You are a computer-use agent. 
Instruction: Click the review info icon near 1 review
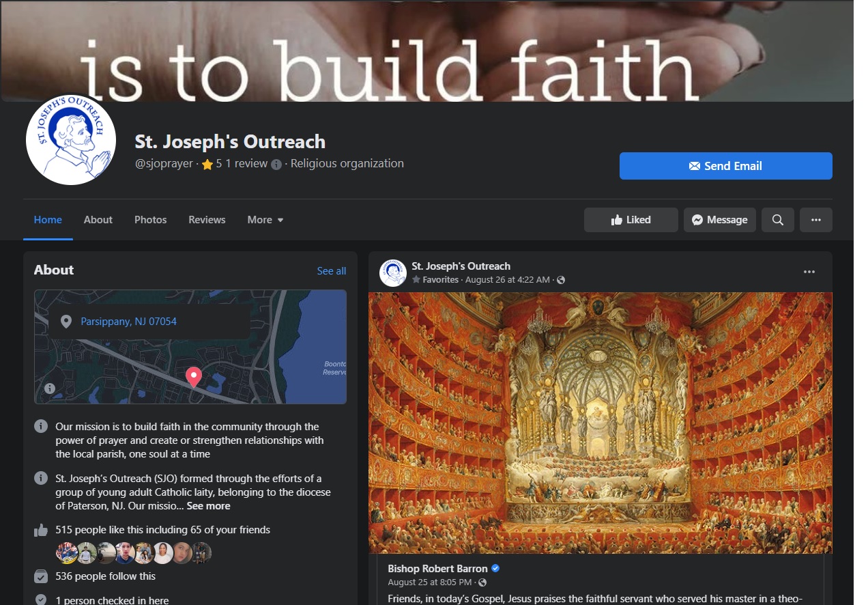[x=276, y=165]
